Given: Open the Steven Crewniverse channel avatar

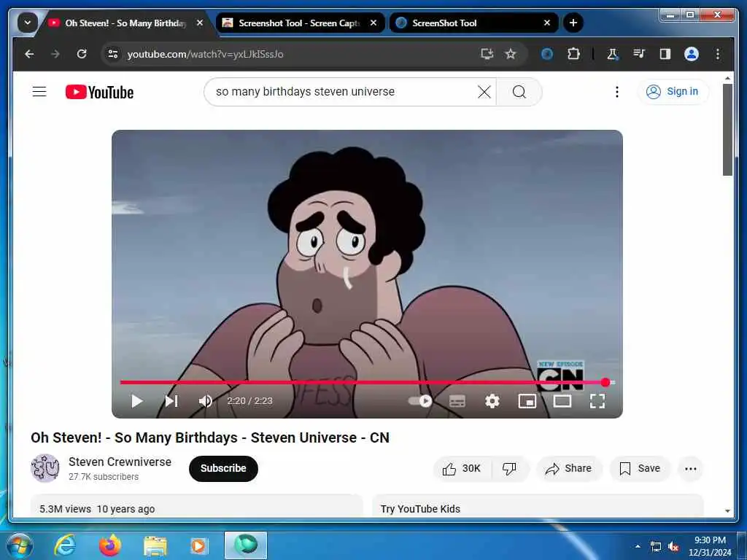Looking at the screenshot, I should point(45,468).
